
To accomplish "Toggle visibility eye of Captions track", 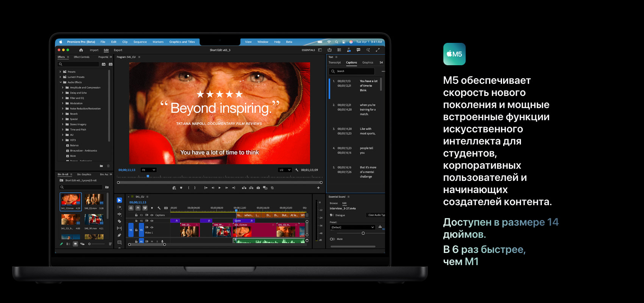I will pos(152,215).
